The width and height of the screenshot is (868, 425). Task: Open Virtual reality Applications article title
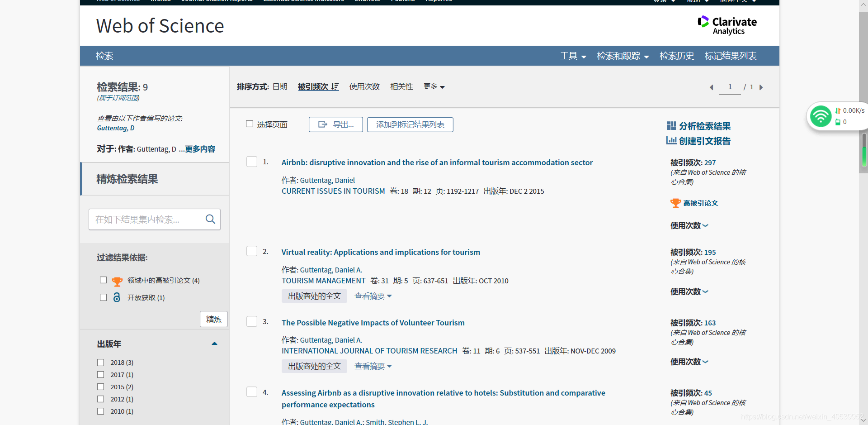coord(381,252)
